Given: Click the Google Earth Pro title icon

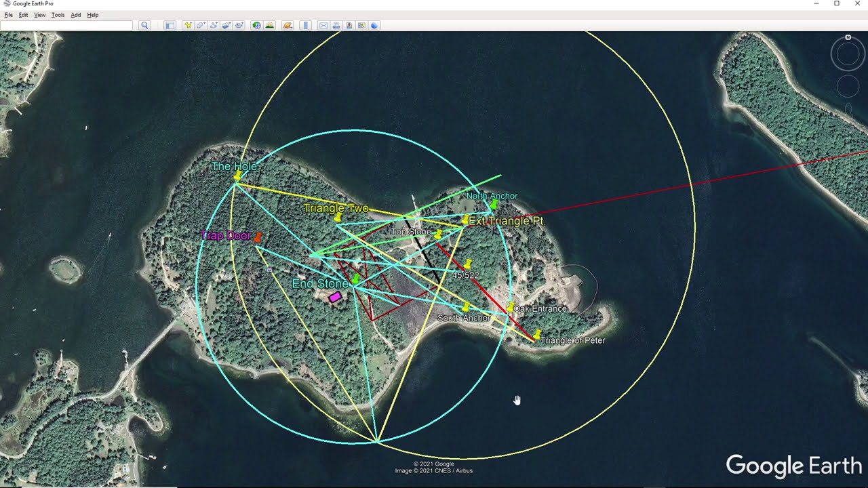Looking at the screenshot, I should pos(7,3).
